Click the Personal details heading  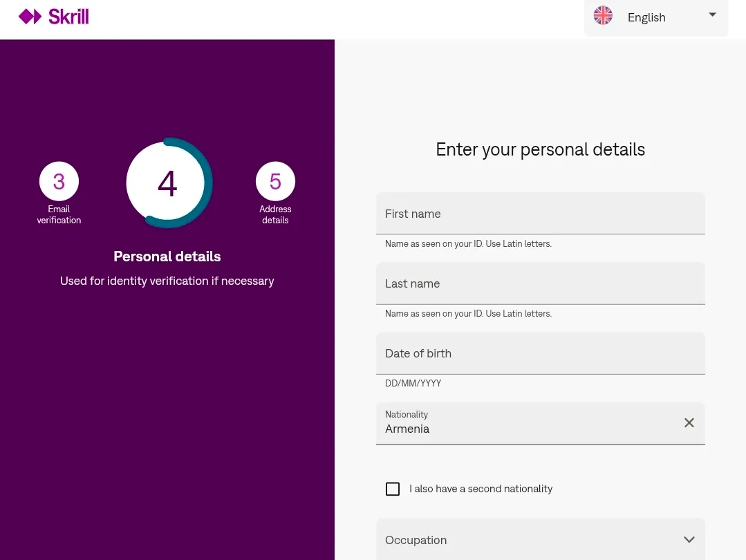coord(167,256)
